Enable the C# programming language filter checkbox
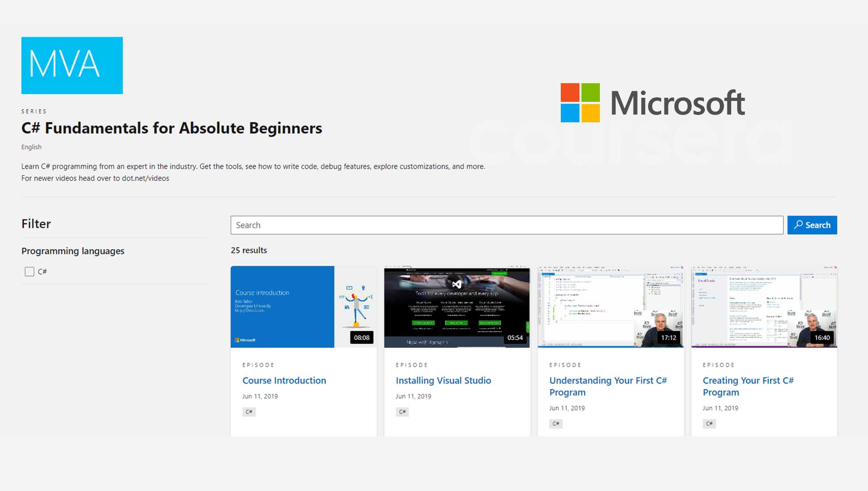This screenshot has width=868, height=491. [29, 271]
